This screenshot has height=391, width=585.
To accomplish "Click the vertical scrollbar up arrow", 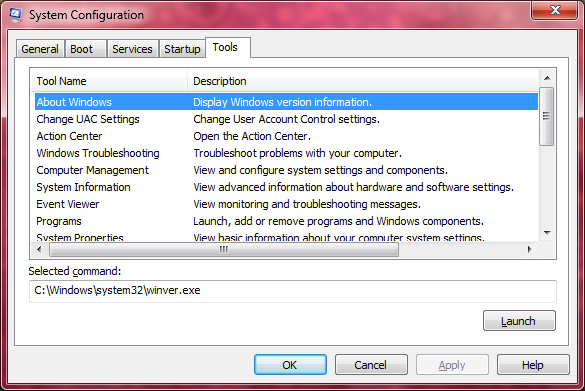I will 547,78.
